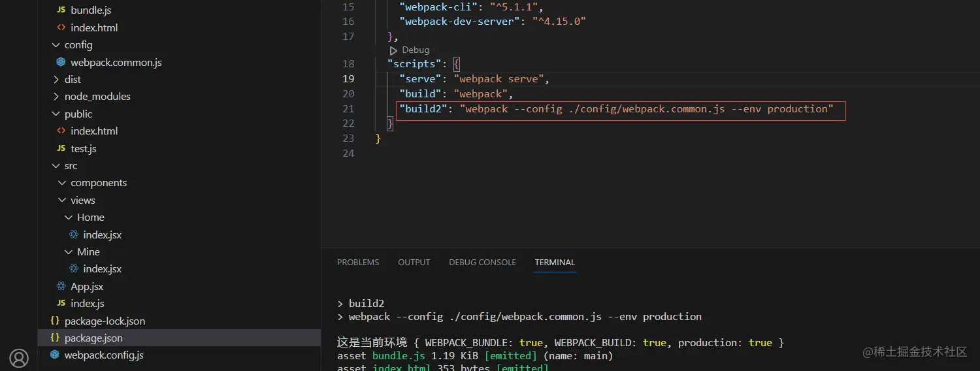Image resolution: width=980 pixels, height=371 pixels.
Task: Click the "scripts" key in editor
Action: [x=414, y=63]
